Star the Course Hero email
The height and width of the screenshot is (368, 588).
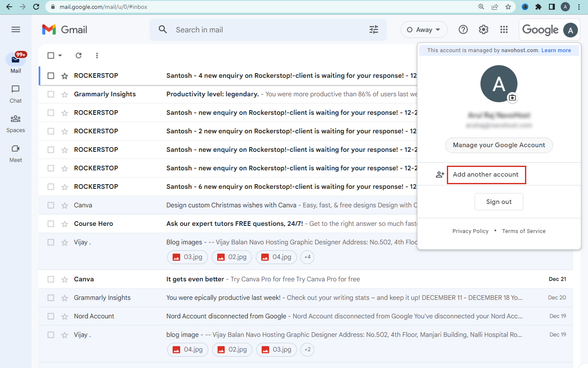coord(65,224)
